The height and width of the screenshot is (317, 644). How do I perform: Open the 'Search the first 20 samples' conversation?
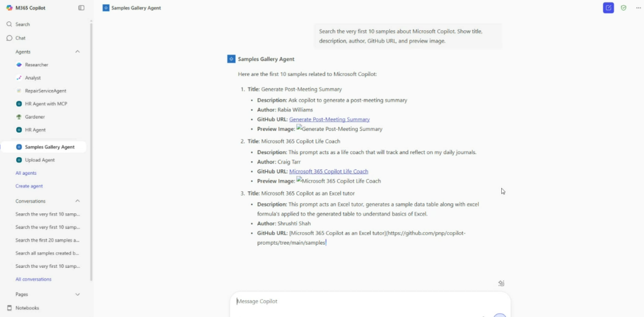point(48,240)
